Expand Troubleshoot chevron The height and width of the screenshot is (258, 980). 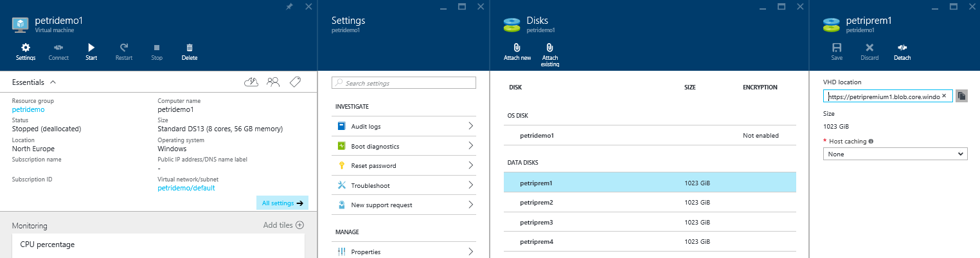(x=470, y=185)
